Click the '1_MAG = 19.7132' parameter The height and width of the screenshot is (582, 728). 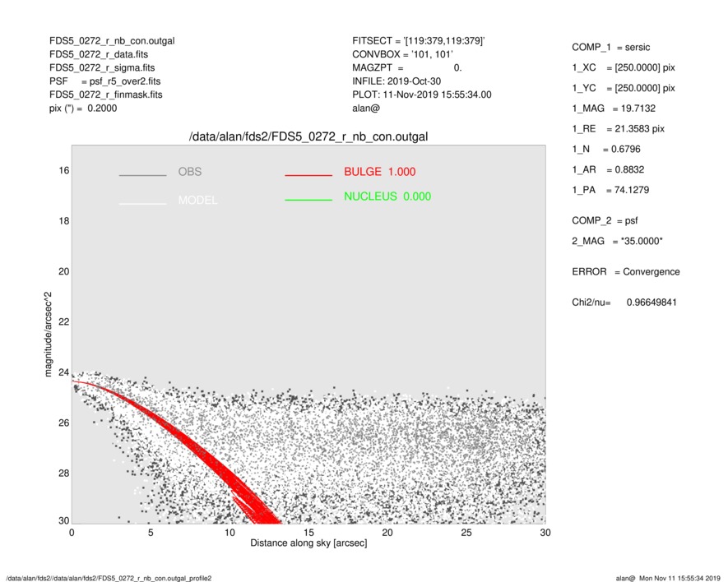614,109
